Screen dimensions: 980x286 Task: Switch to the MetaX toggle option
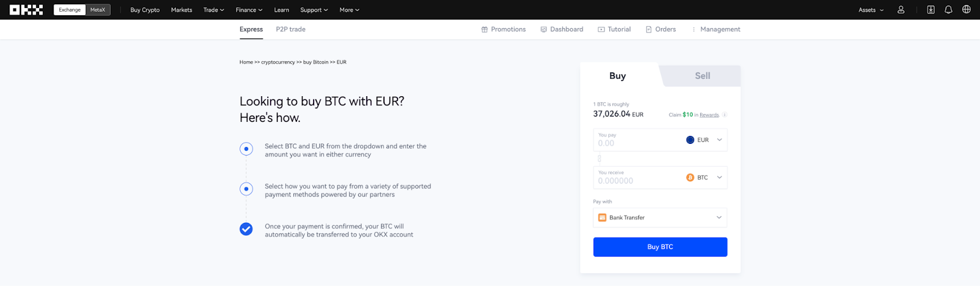click(x=98, y=10)
